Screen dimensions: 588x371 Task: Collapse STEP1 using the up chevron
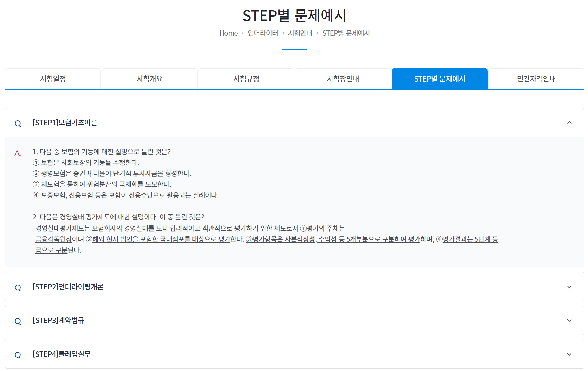point(569,123)
